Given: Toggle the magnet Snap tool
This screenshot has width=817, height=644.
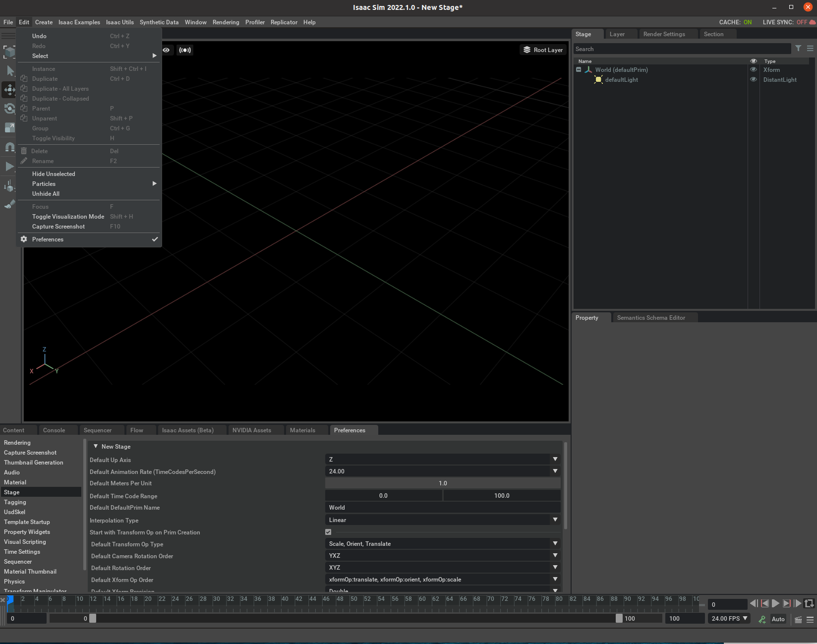Looking at the screenshot, I should [9, 147].
